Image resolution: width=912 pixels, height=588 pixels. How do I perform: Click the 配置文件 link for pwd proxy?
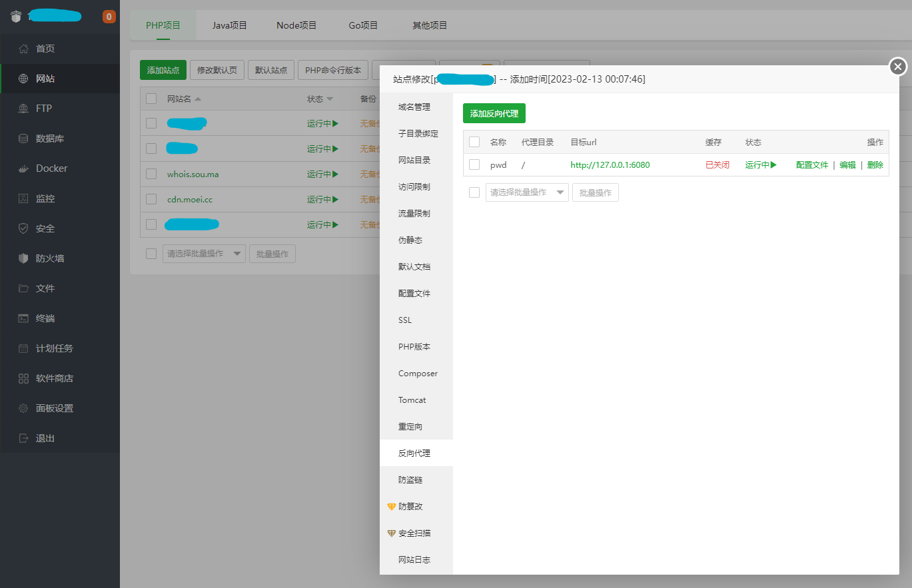point(812,165)
